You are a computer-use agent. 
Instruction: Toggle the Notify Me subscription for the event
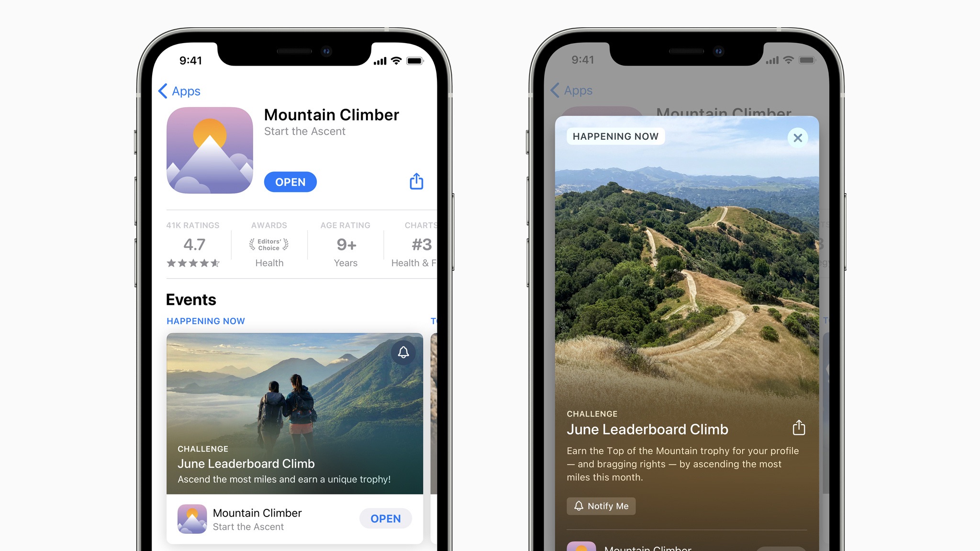pos(601,506)
